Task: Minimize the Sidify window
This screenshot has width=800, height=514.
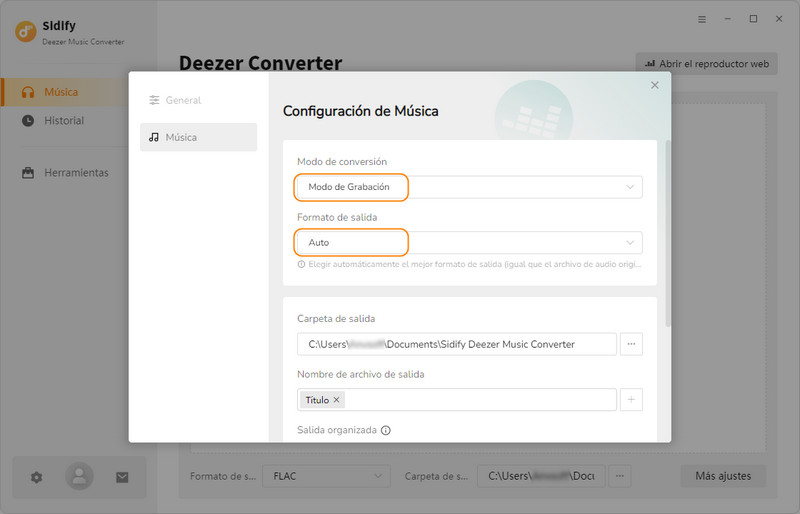Action: tap(728, 19)
